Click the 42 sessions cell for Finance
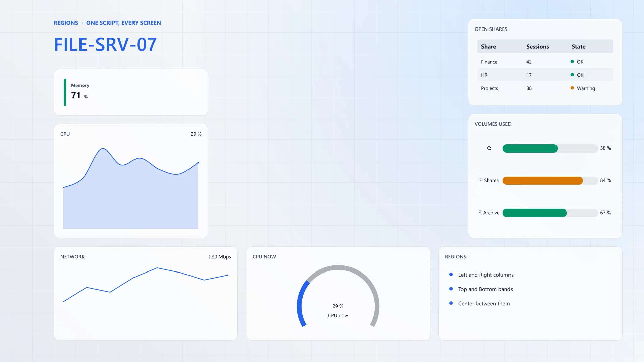The width and height of the screenshot is (644, 362). click(529, 62)
